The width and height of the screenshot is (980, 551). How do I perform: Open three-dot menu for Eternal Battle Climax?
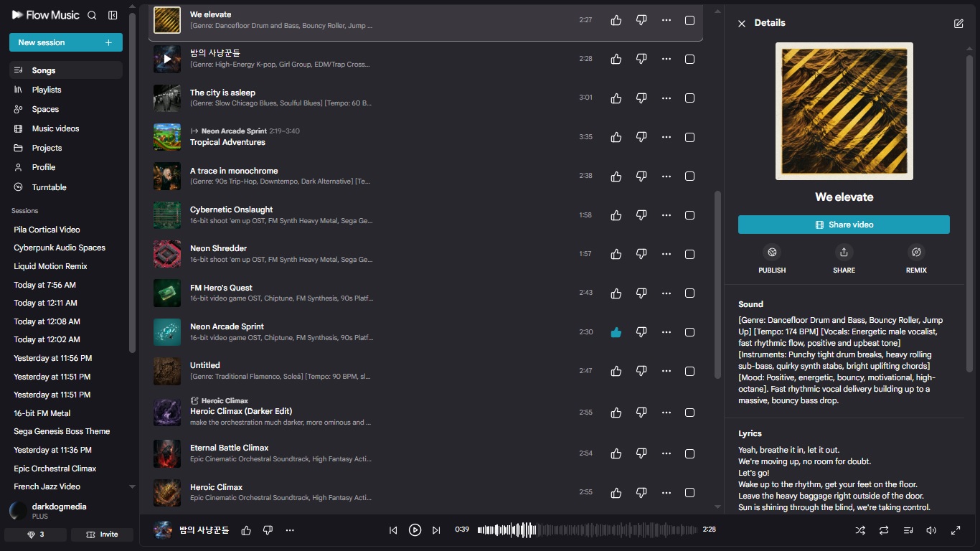(666, 453)
